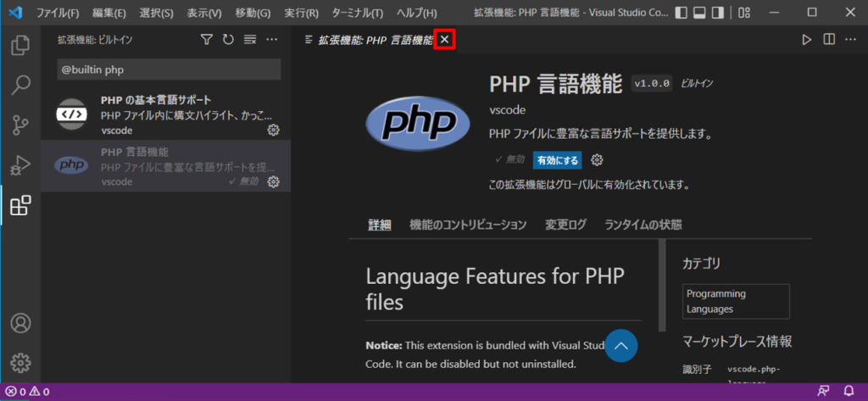Open the ファイル(F) menu

(x=58, y=12)
